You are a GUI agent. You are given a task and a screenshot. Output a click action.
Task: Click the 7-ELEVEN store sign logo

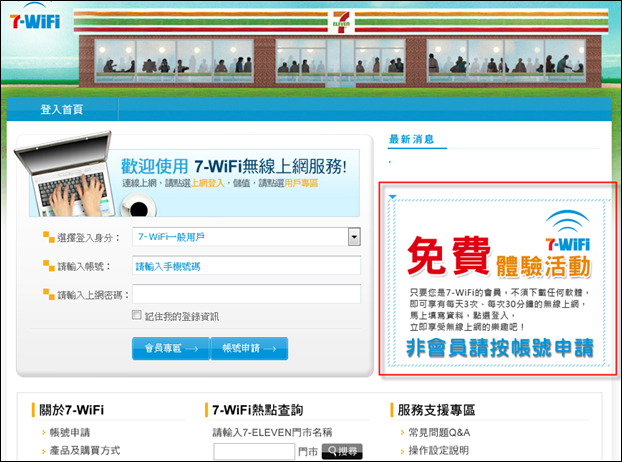341,22
